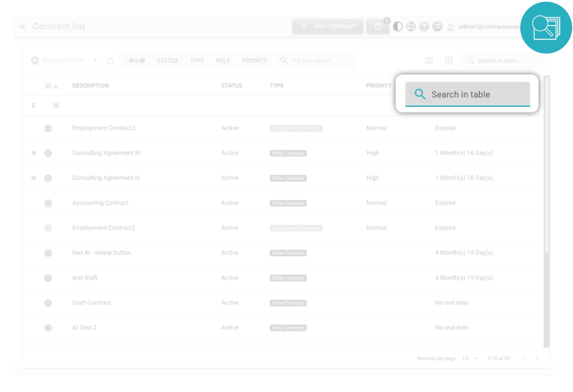Screen dimensions: 573x392
Task: Select the PRIORITY filter button
Action: pyautogui.click(x=255, y=60)
